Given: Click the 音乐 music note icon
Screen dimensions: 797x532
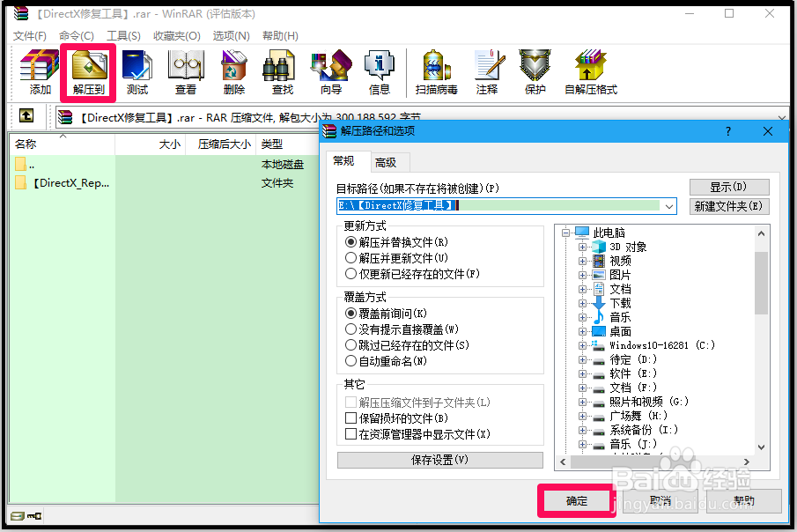Looking at the screenshot, I should 599,317.
